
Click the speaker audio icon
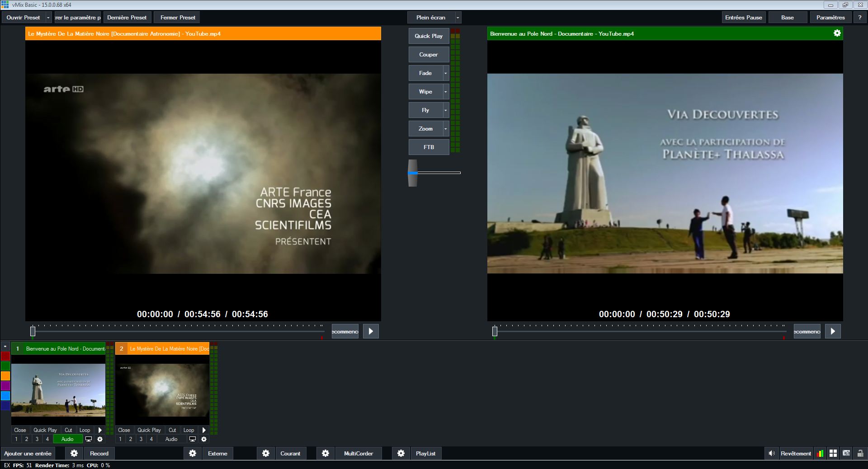coord(772,453)
